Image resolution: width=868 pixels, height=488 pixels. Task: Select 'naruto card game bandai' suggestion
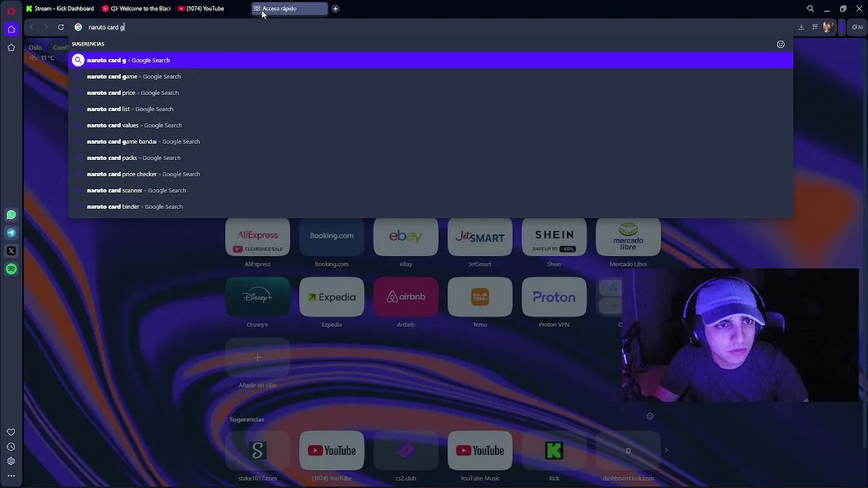coord(431,142)
